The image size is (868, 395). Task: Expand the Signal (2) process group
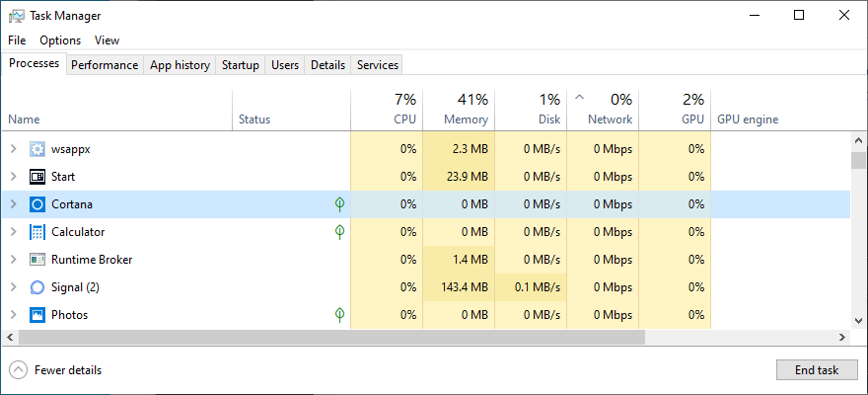(13, 287)
